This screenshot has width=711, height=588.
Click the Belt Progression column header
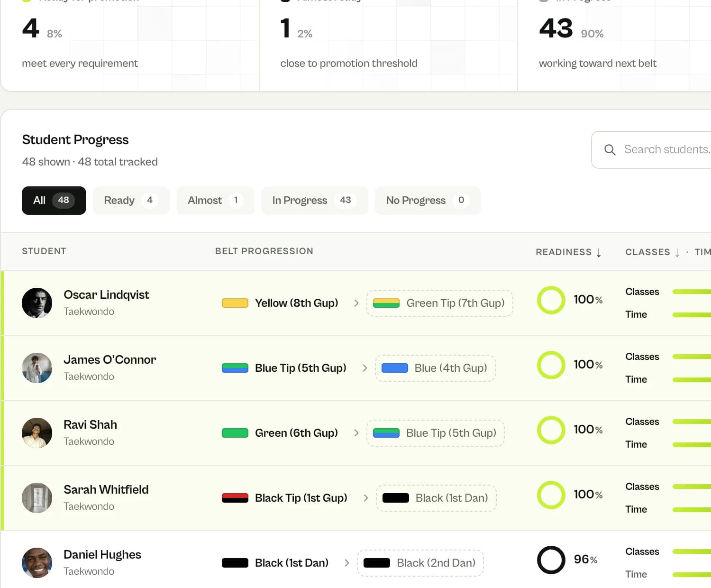click(264, 251)
